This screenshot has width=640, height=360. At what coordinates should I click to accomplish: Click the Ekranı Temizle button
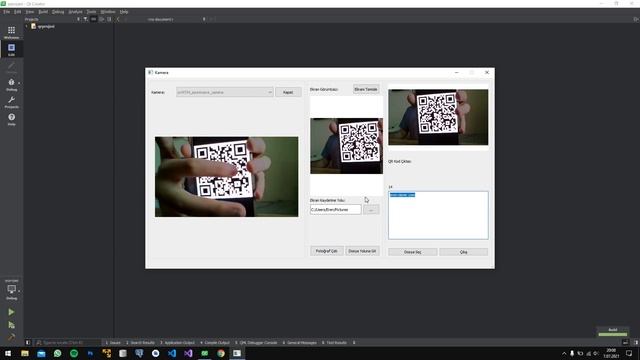click(x=366, y=89)
